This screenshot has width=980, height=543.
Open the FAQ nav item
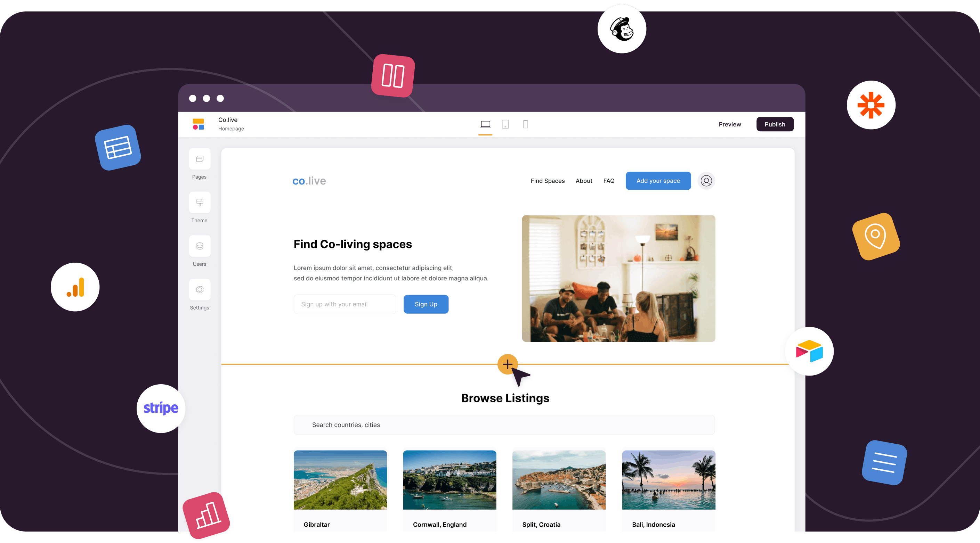(609, 181)
